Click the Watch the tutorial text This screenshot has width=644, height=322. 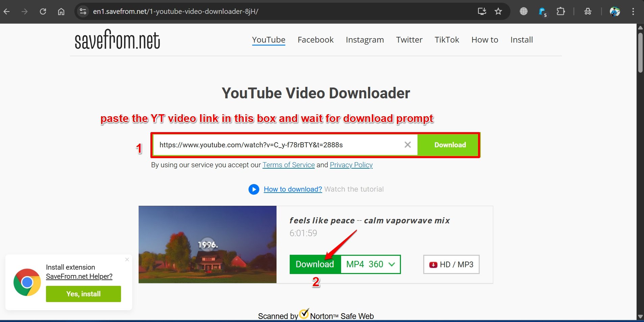tap(354, 189)
